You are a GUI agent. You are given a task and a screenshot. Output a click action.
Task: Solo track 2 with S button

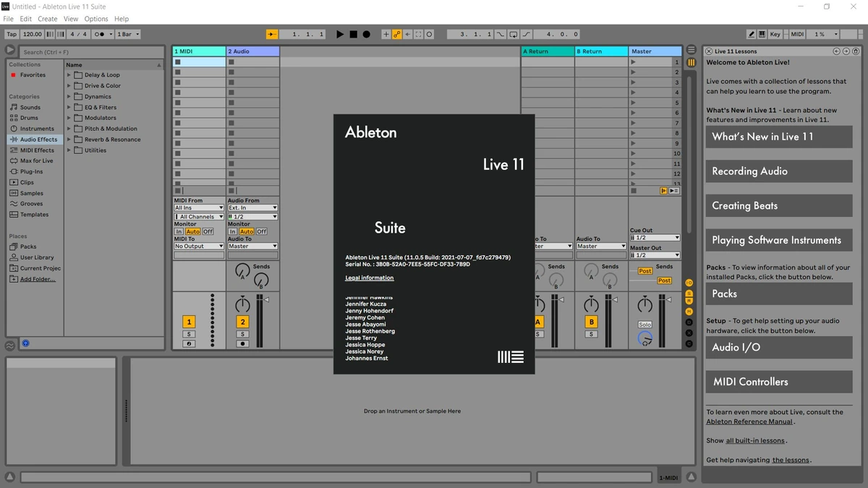coord(242,334)
